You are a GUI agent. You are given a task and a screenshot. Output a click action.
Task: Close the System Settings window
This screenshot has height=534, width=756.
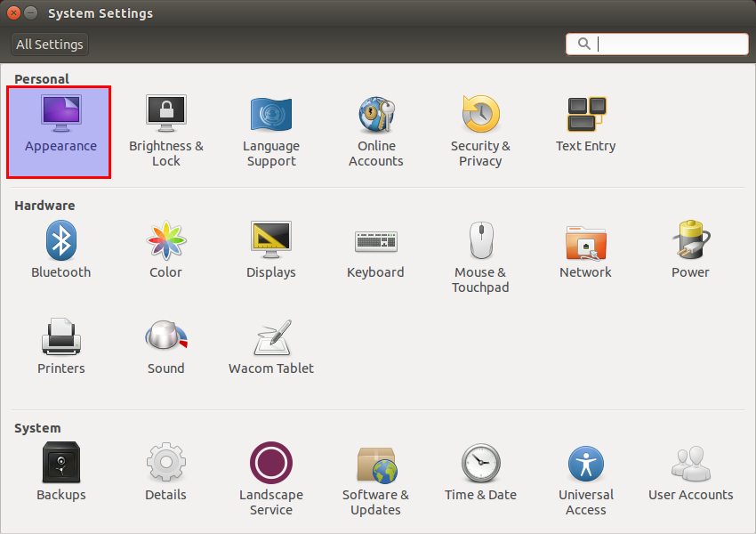[x=13, y=13]
